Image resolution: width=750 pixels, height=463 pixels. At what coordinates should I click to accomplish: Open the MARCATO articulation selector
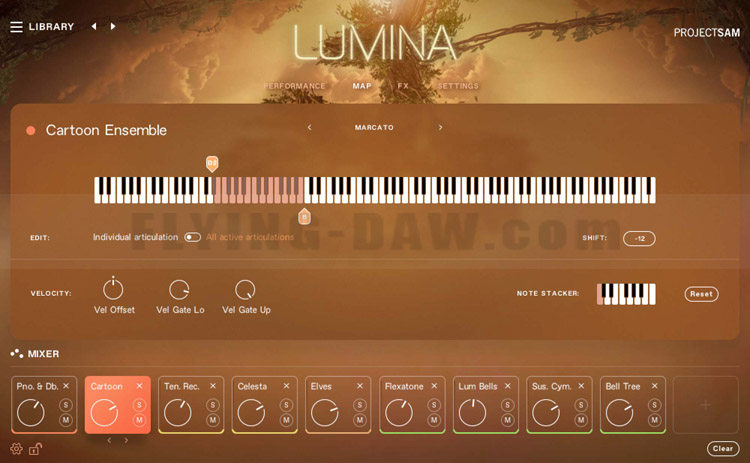[x=374, y=127]
